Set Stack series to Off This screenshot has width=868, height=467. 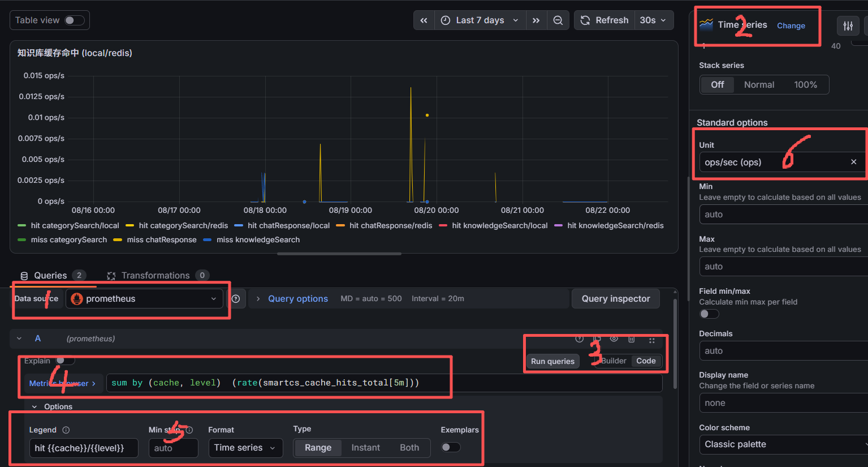tap(718, 85)
